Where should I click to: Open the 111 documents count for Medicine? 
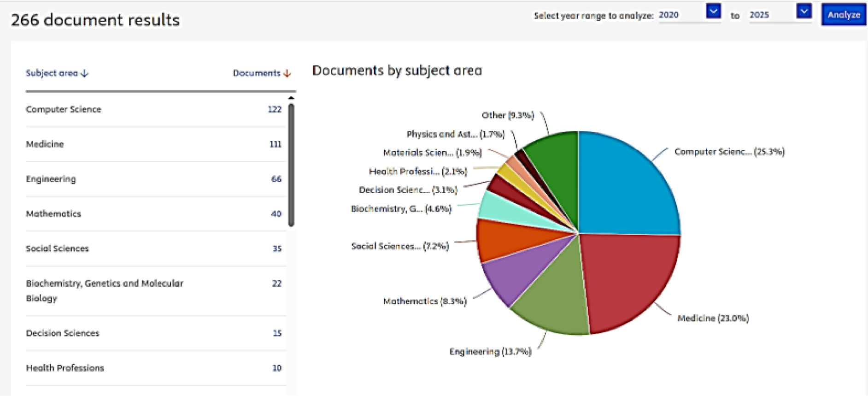click(x=276, y=144)
